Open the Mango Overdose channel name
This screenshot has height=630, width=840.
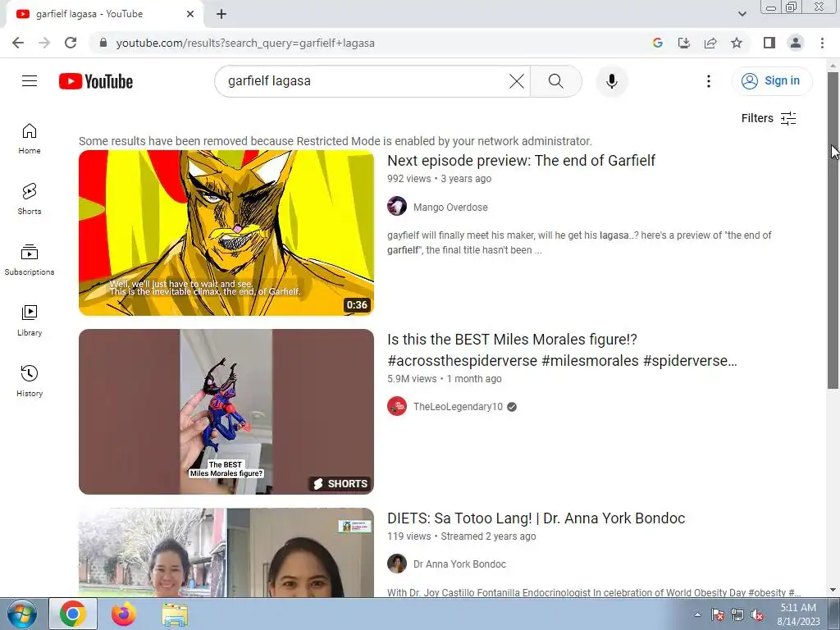pyautogui.click(x=450, y=208)
